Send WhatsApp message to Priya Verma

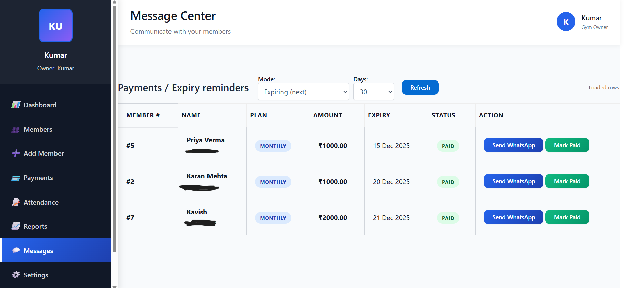[x=513, y=145]
